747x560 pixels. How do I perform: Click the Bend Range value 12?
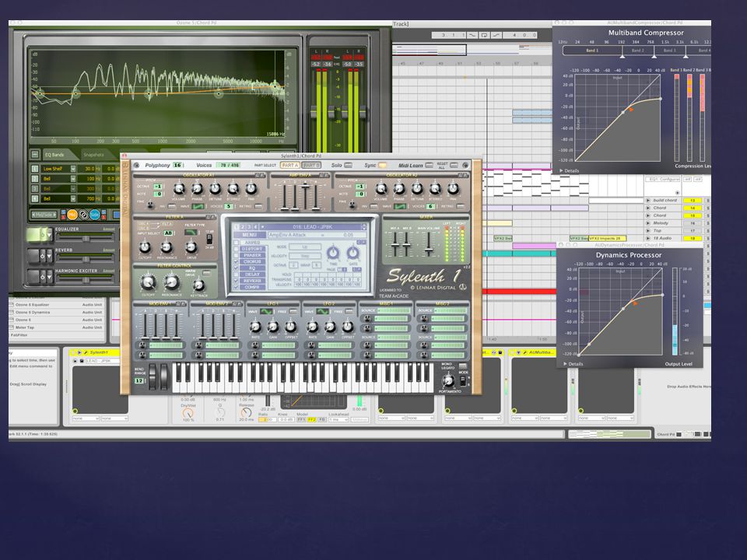click(139, 381)
